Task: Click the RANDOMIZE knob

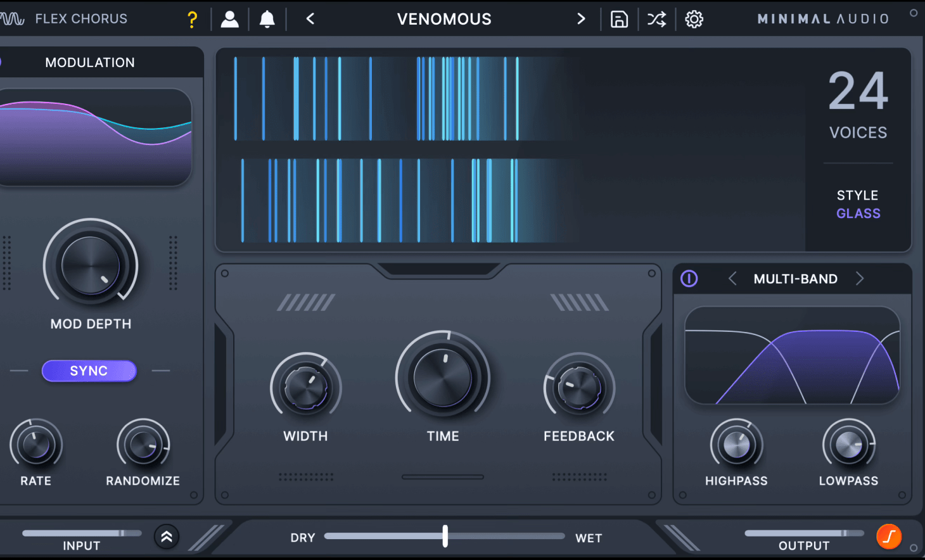Action: 143,444
